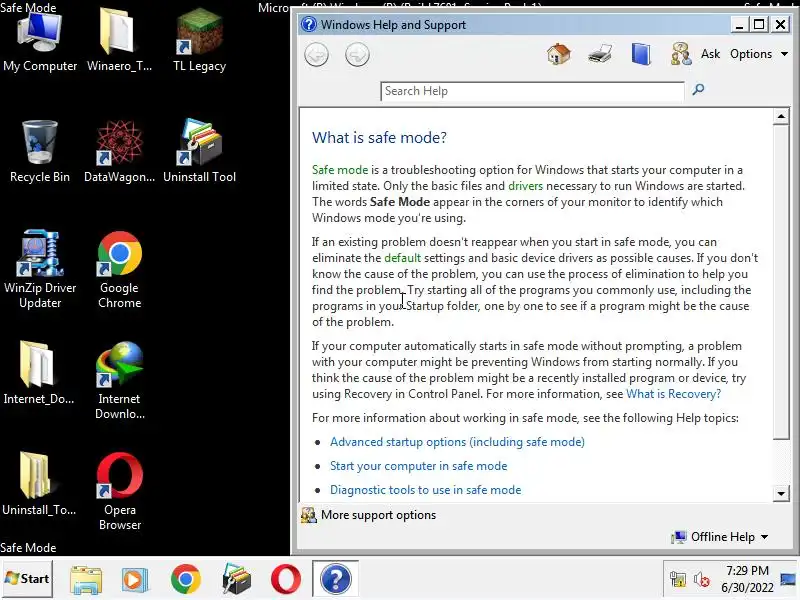Image resolution: width=800 pixels, height=600 pixels.
Task: Open 'Advanced startup options (including safe mode)'
Action: point(457,442)
